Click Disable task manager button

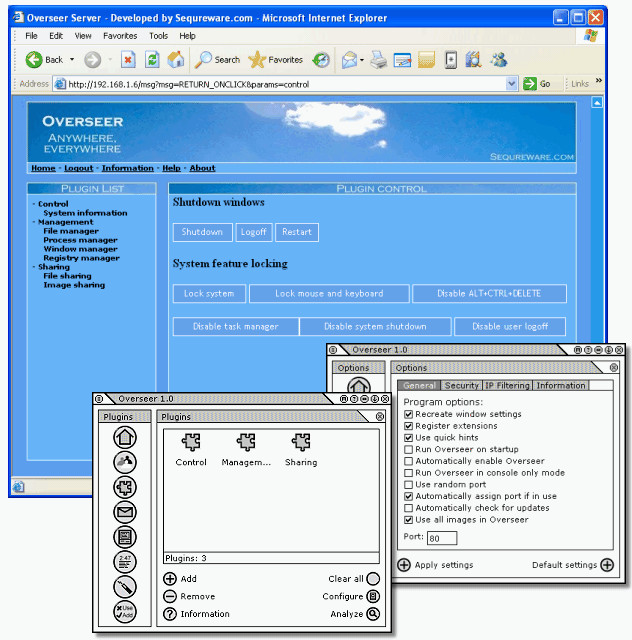coord(236,327)
